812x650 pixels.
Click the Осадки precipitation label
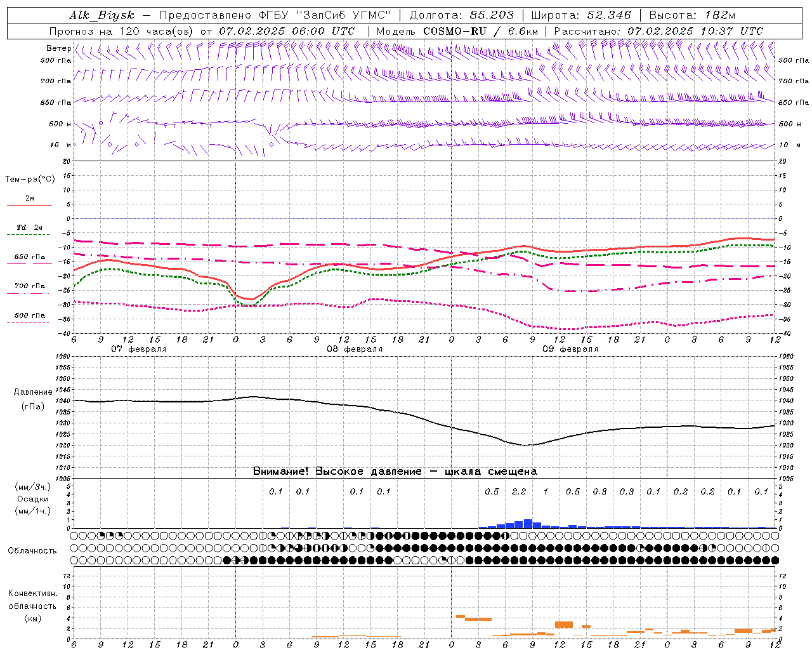tap(33, 499)
